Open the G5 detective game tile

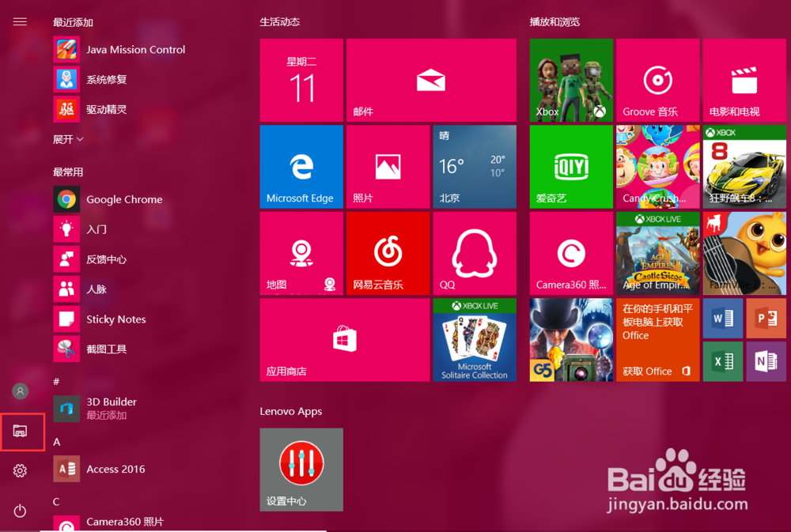tap(572, 340)
